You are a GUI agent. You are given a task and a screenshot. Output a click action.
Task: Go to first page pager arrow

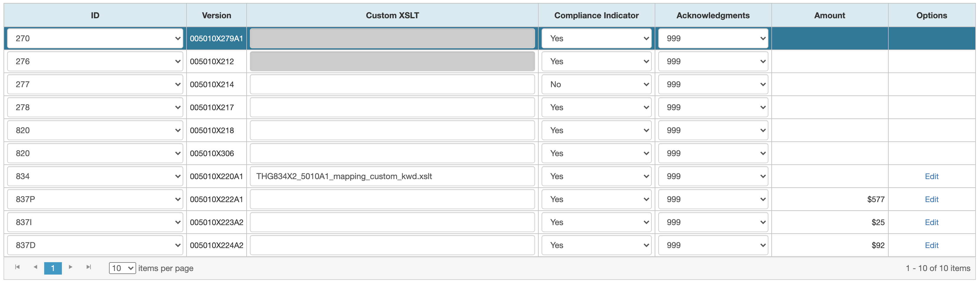coord(17,267)
